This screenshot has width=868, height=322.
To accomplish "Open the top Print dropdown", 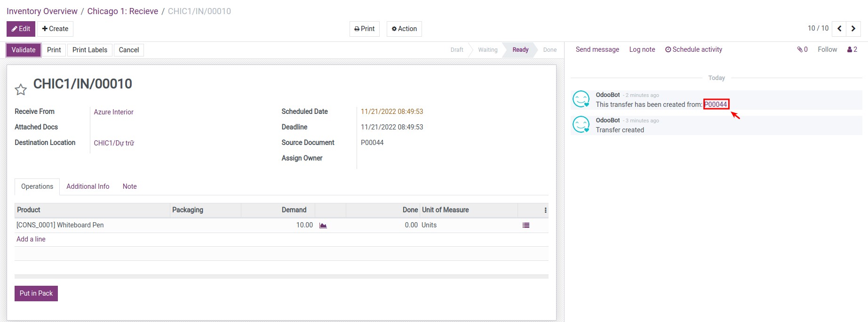I will click(365, 29).
